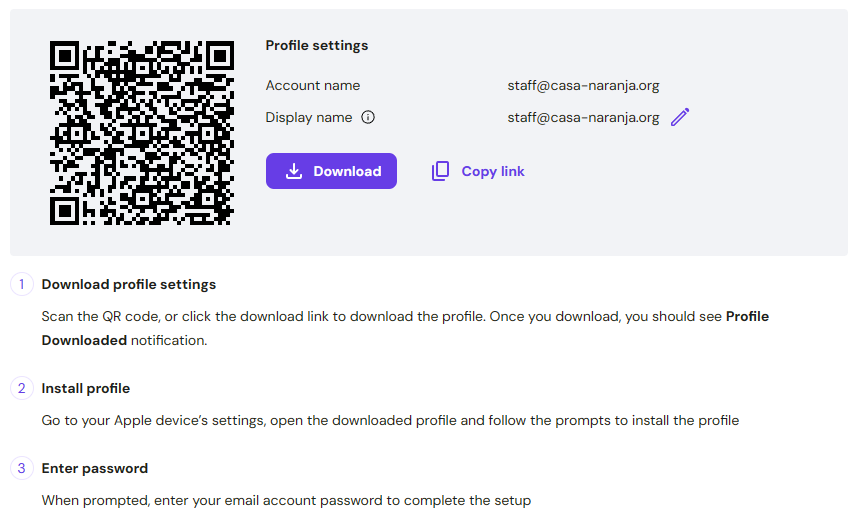Screen dimensions: 859x522
Task: Click the download arrow icon in the purple button
Action: 294,171
